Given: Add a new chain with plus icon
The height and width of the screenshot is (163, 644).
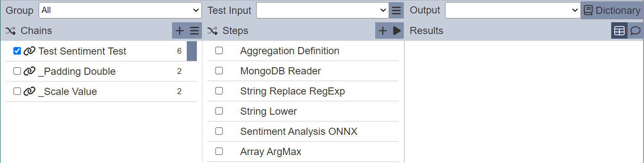Looking at the screenshot, I should coord(179,31).
